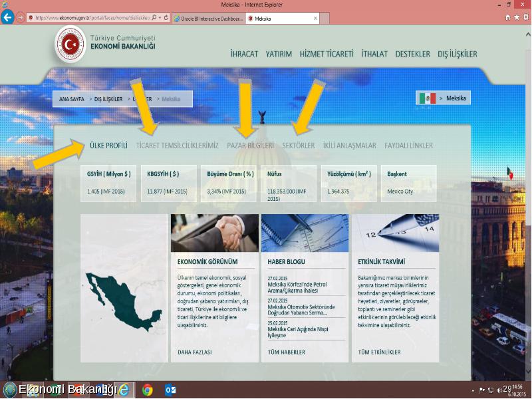Click DAHA FAZLASI under Ekonomik Görünüm

tap(195, 352)
